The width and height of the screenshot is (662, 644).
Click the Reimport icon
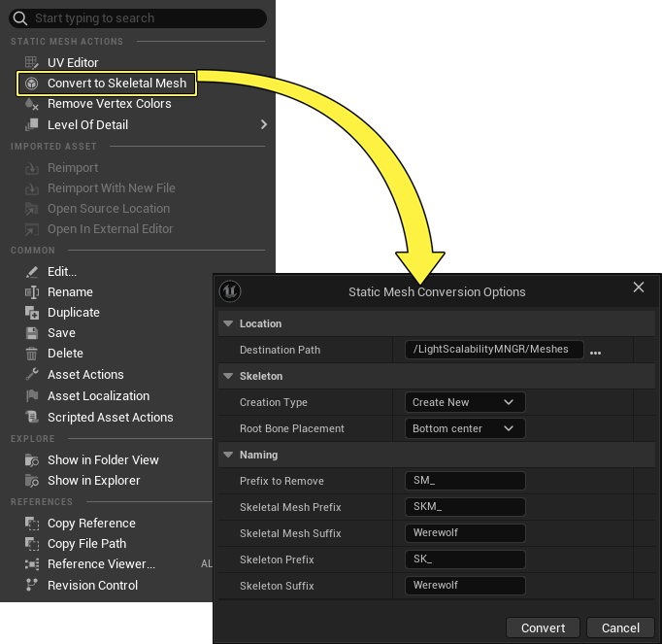(32, 168)
